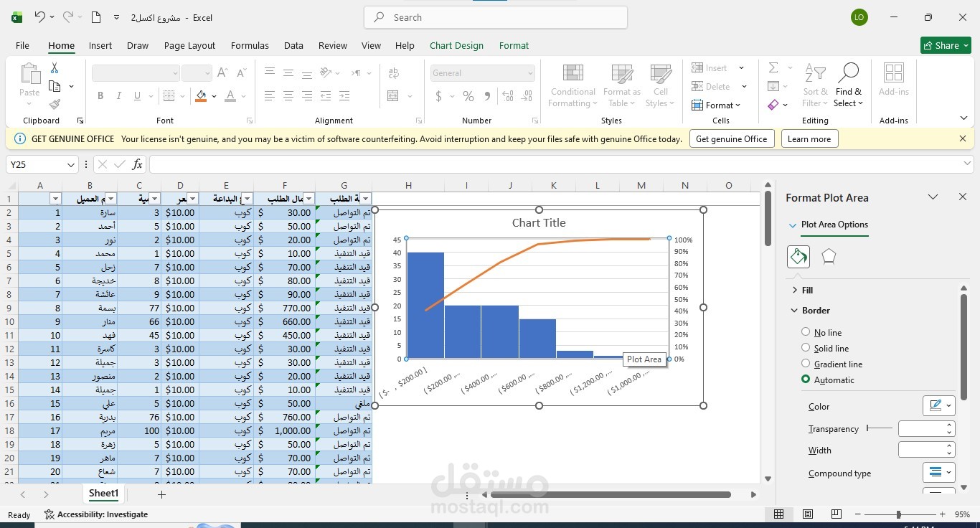980x528 pixels.
Task: Open Plot Area Options dropdown arrow
Action: 793,225
